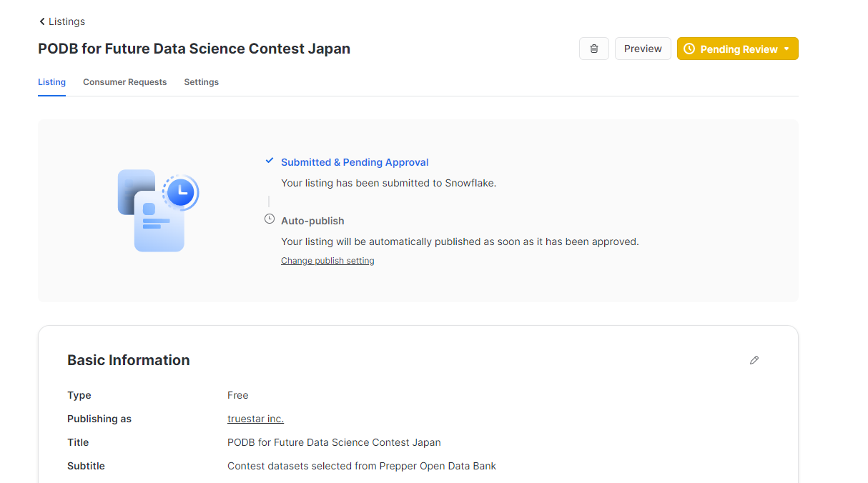This screenshot has height=483, width=868.
Task: Click the Basic Information section heading
Action: click(129, 360)
